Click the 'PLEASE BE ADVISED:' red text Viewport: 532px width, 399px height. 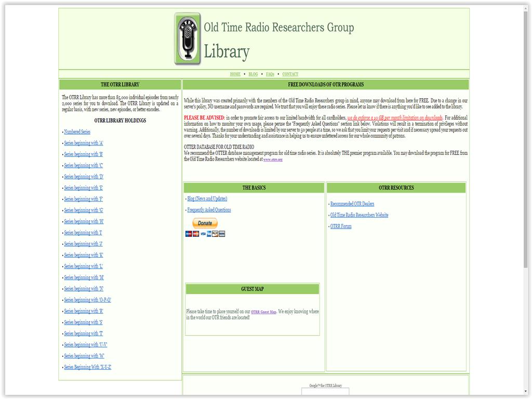tap(205, 118)
